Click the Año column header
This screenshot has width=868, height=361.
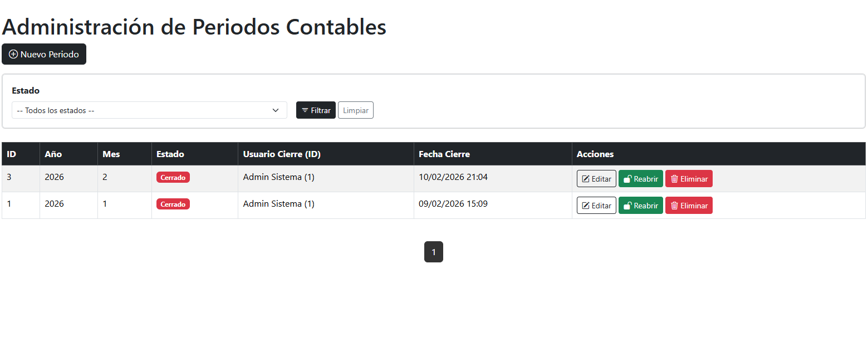click(x=53, y=154)
